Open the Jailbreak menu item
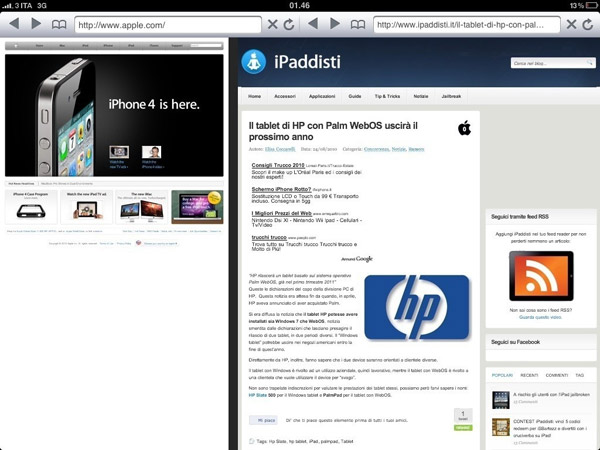 coord(451,96)
